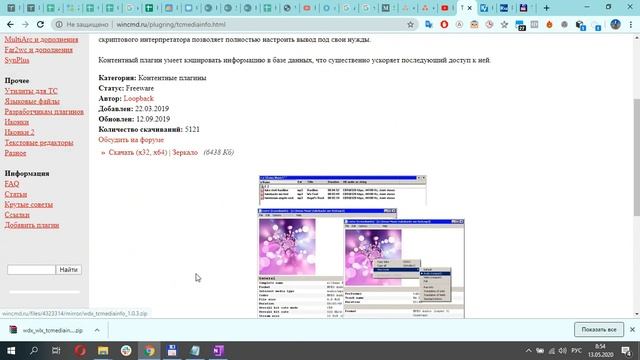Image resolution: width=640 pixels, height=360 pixels.
Task: Open the FAQ link
Action: (x=12, y=184)
